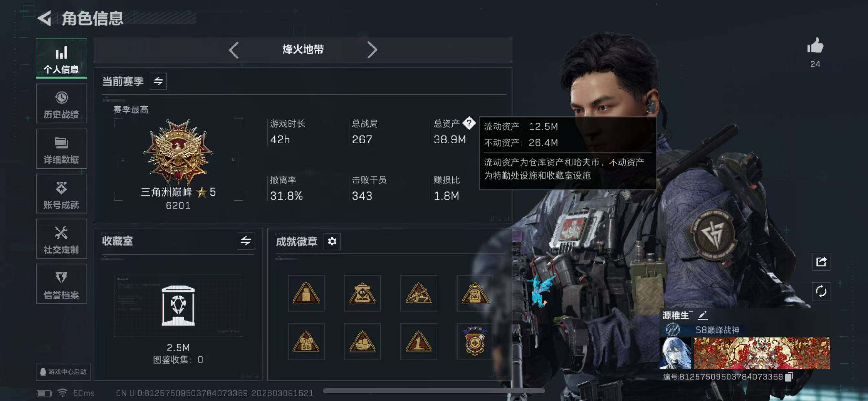Click the refresh character model icon
This screenshot has height=401, width=868.
pos(821,291)
